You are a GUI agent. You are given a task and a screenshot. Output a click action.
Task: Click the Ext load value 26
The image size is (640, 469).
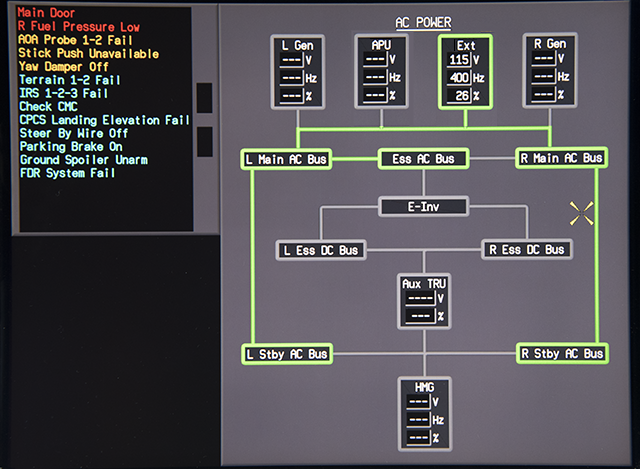(x=459, y=96)
